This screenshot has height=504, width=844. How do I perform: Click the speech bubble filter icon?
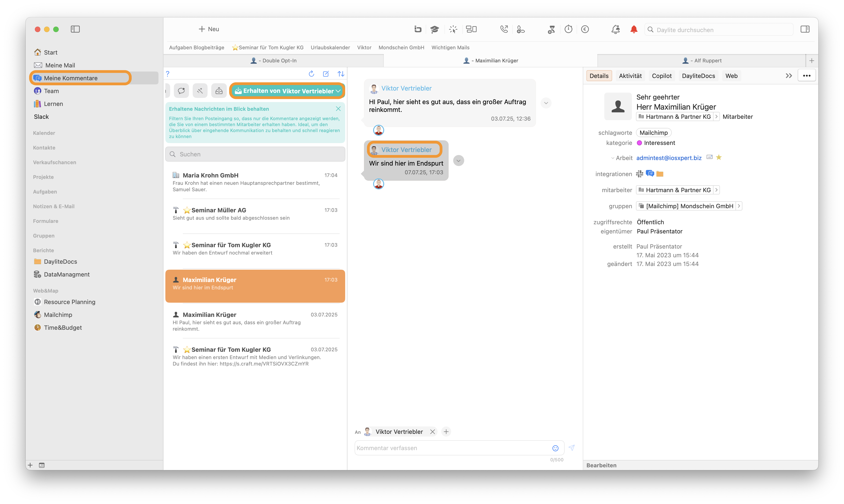click(x=181, y=91)
